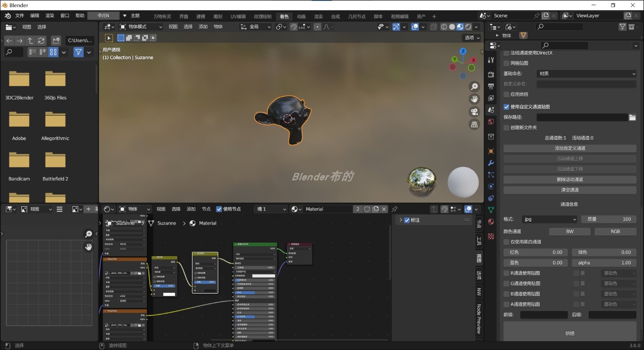The image size is (644, 350).
Task: Open 全局 transform orientation dropdown
Action: [256, 27]
